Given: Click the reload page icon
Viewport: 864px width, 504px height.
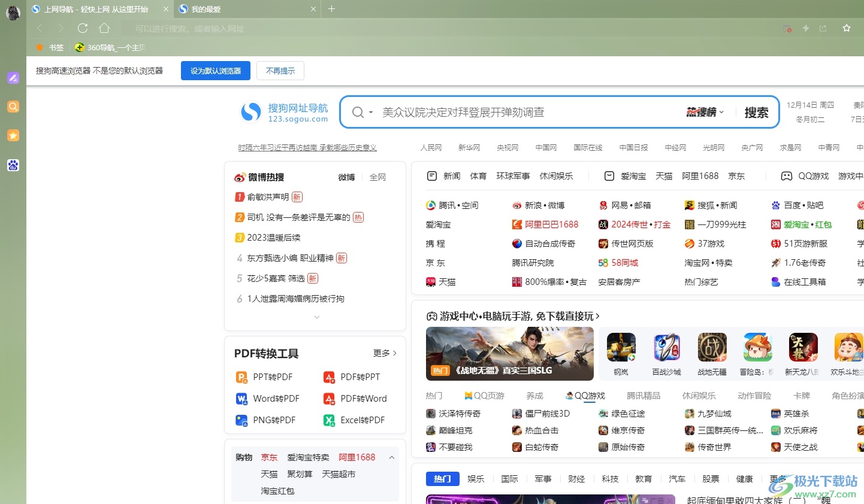Looking at the screenshot, I should pyautogui.click(x=83, y=28).
